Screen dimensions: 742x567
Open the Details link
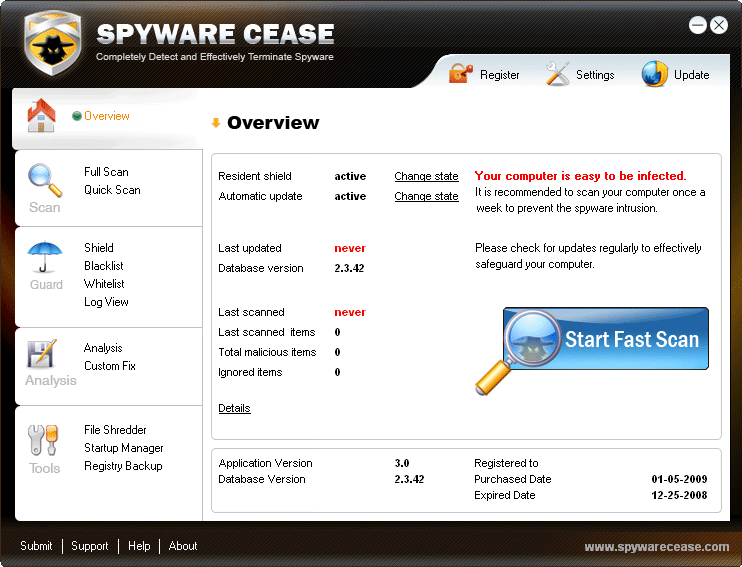(x=234, y=408)
